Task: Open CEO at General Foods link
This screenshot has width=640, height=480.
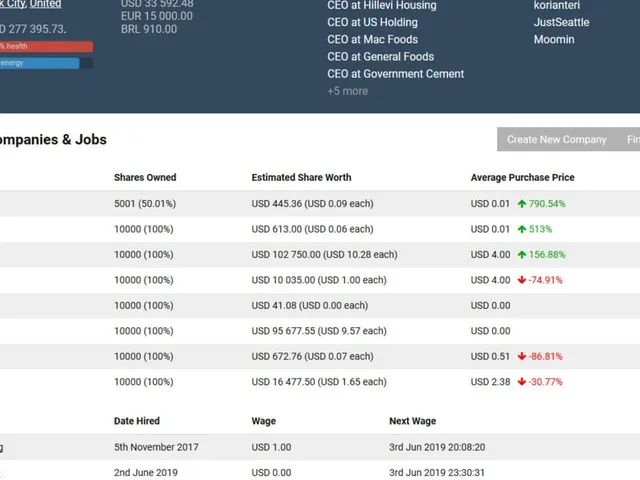Action: coord(380,57)
